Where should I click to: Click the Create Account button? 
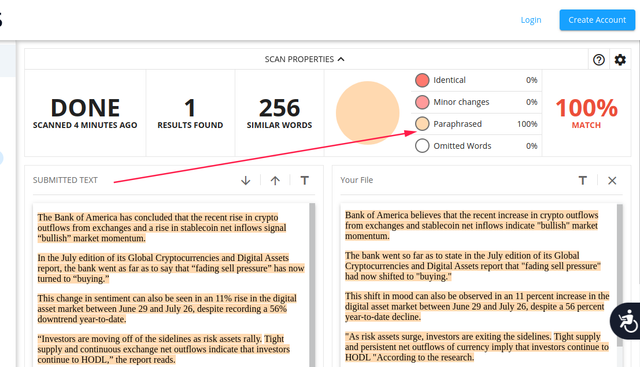597,20
